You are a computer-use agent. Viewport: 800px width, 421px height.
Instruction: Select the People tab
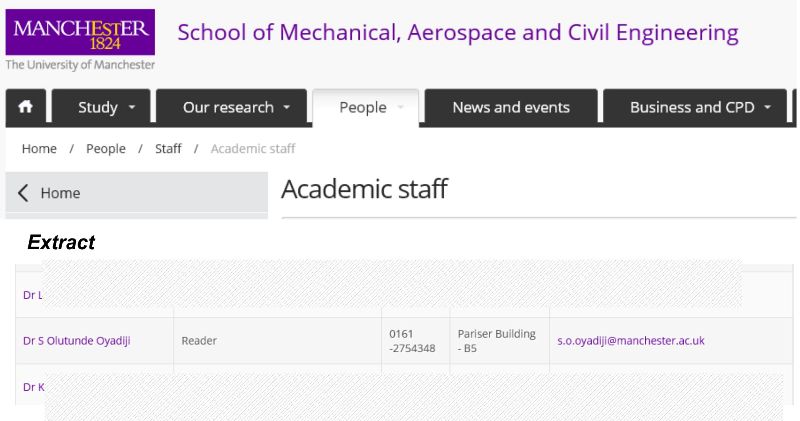point(365,108)
